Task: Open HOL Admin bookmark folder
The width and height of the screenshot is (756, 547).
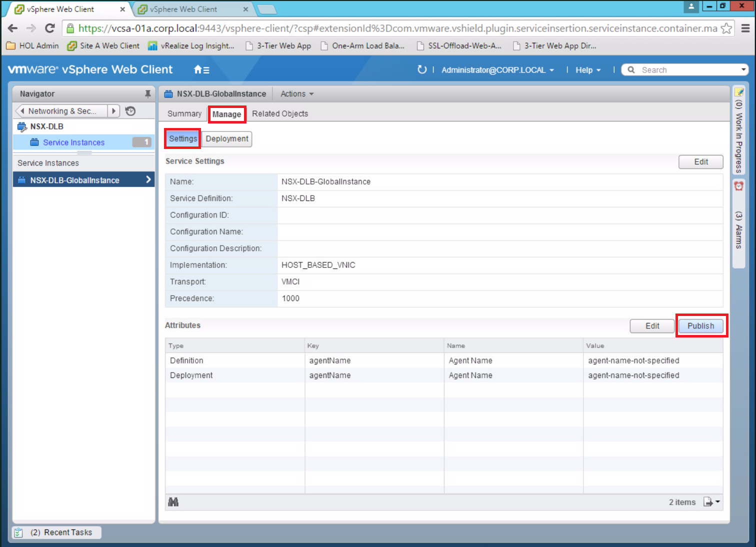Action: point(32,45)
